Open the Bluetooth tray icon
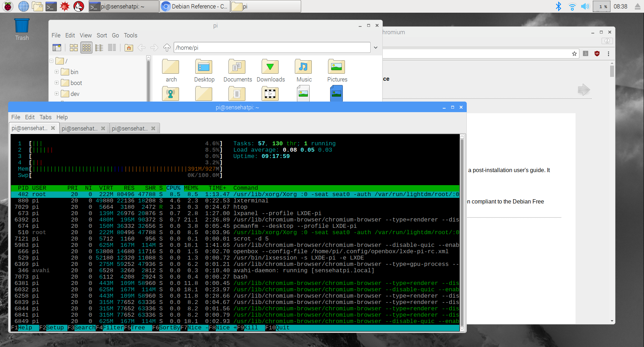The width and height of the screenshot is (644, 347). coord(559,6)
